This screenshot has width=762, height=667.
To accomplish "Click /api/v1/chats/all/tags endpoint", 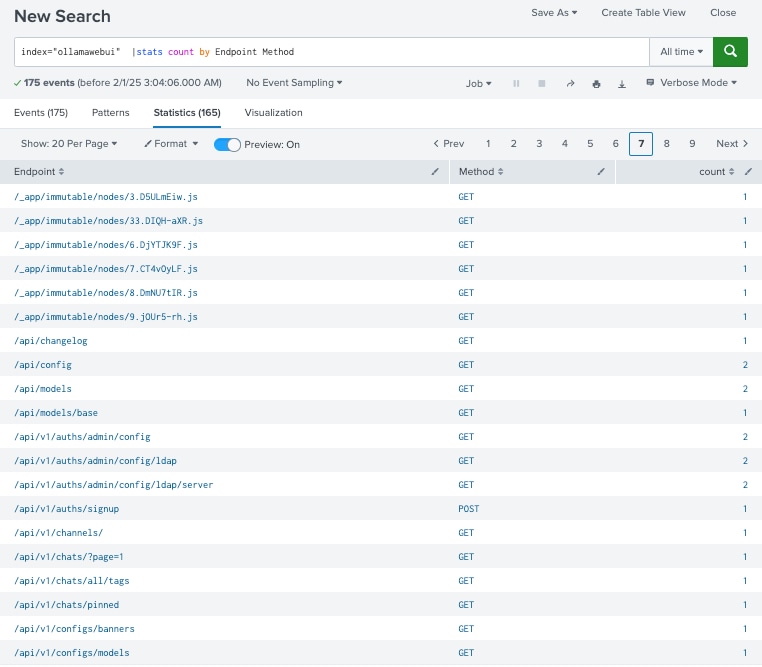I will (71, 581).
